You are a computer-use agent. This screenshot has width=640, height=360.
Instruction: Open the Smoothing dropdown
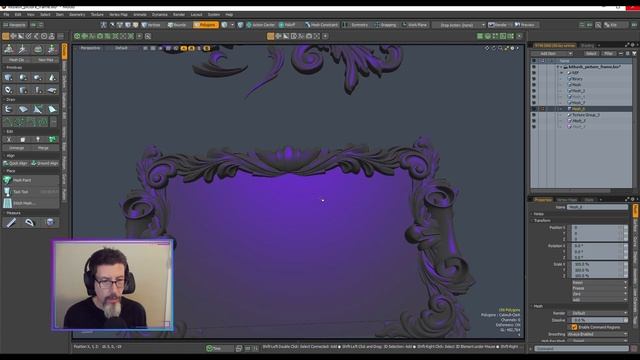[x=597, y=334]
